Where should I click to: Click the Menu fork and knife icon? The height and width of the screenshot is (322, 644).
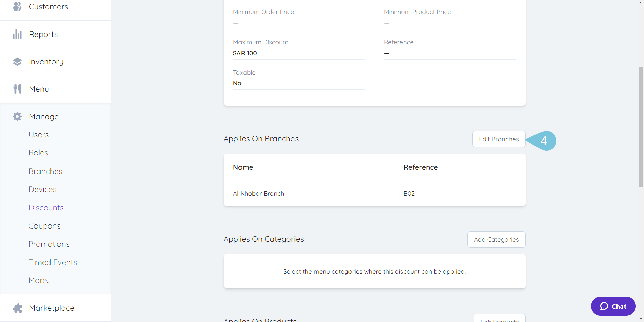tap(17, 89)
